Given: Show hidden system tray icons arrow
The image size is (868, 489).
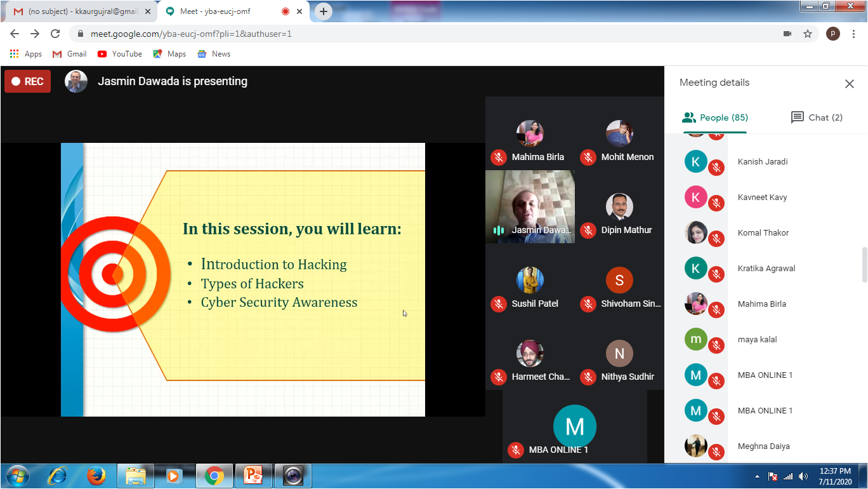Looking at the screenshot, I should coord(757,476).
